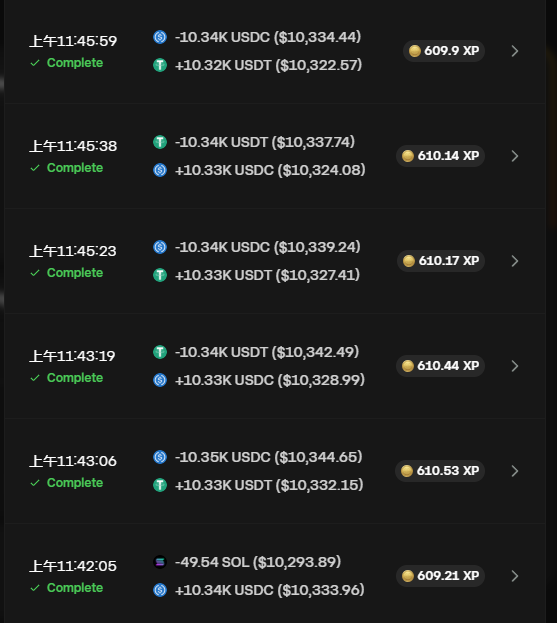
Task: Click the 610.17 XP reward badge
Action: point(441,261)
